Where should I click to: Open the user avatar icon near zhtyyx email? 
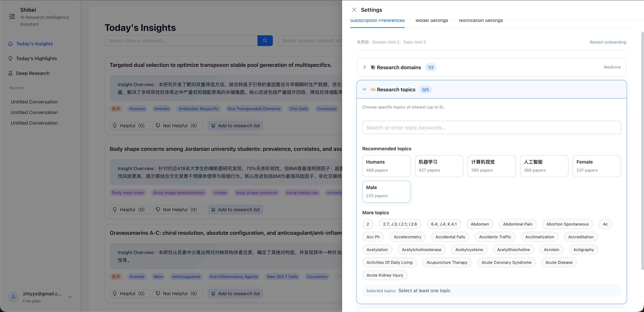(13, 297)
